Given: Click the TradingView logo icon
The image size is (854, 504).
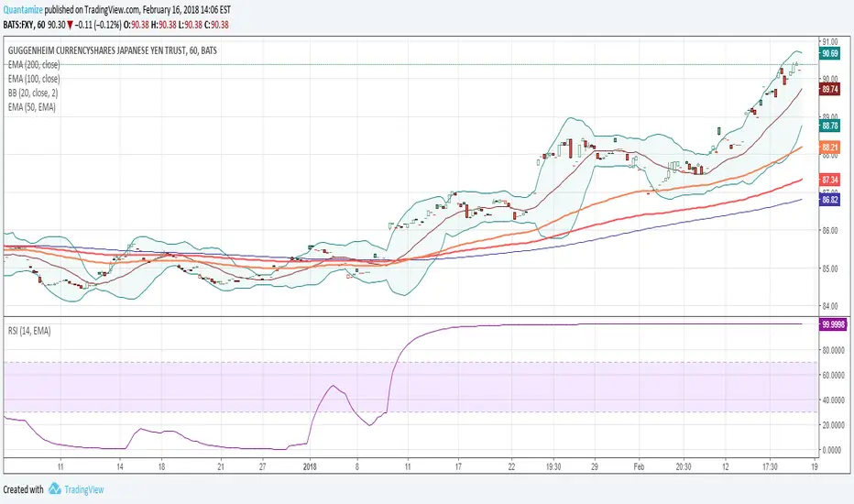Looking at the screenshot, I should (x=54, y=488).
